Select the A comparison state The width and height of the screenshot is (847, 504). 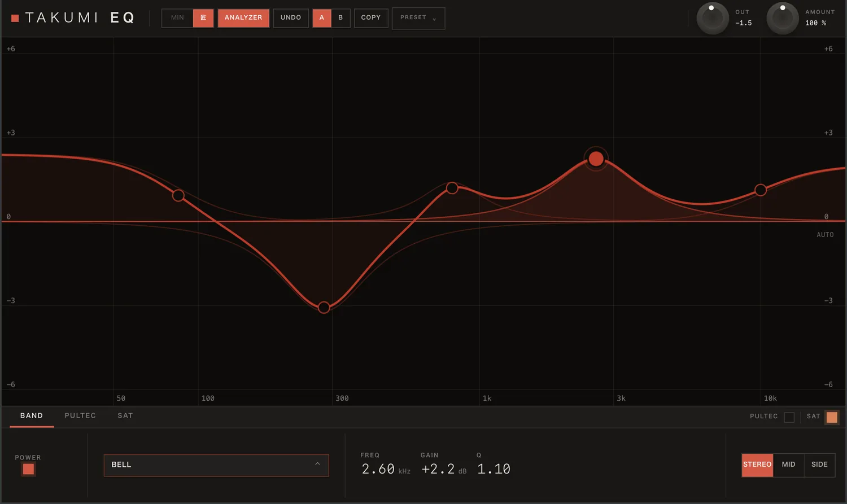pyautogui.click(x=322, y=17)
